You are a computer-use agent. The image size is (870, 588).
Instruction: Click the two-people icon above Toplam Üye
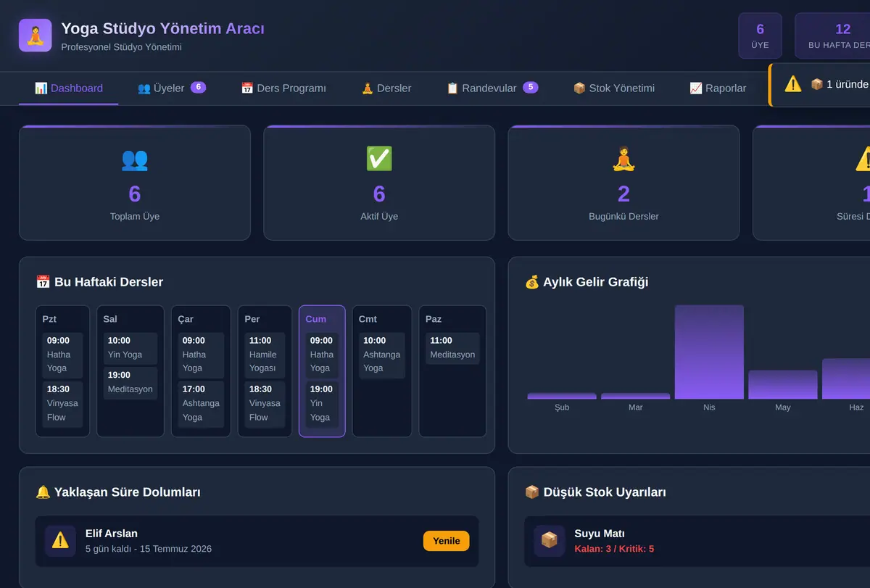click(x=135, y=160)
